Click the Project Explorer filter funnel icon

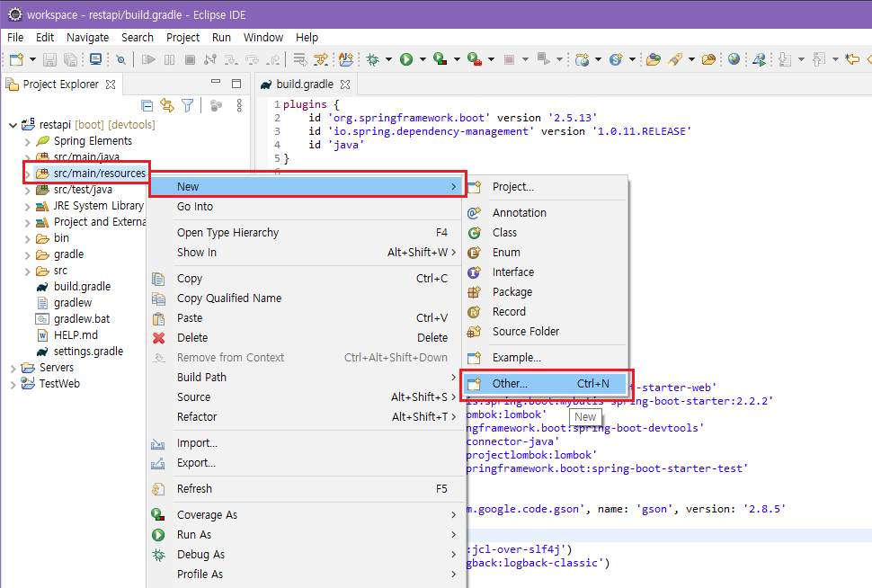(188, 105)
